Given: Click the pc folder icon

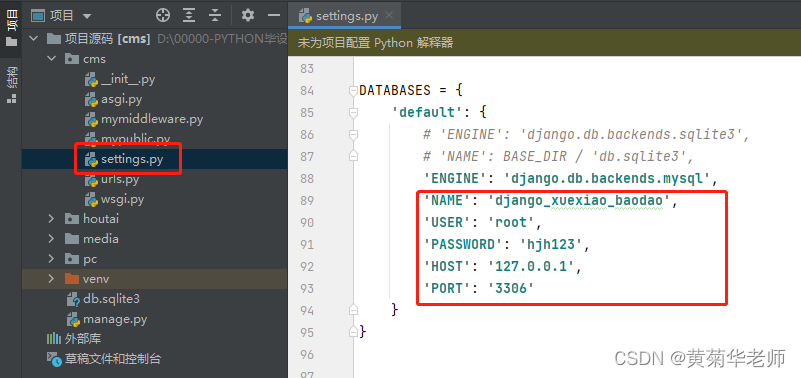Looking at the screenshot, I should pyautogui.click(x=72, y=259).
